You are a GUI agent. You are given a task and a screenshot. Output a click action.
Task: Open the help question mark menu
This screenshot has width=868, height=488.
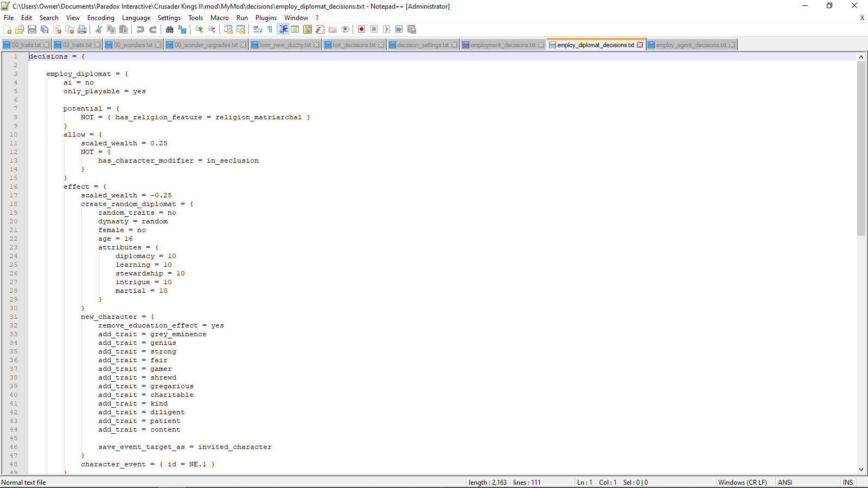pyautogui.click(x=317, y=18)
